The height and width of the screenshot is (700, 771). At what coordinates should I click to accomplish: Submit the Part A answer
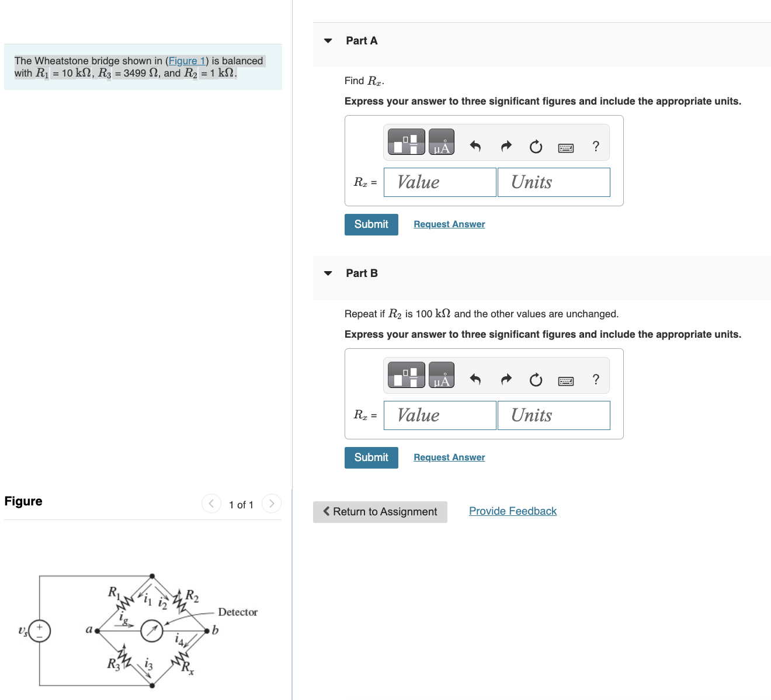click(x=371, y=224)
